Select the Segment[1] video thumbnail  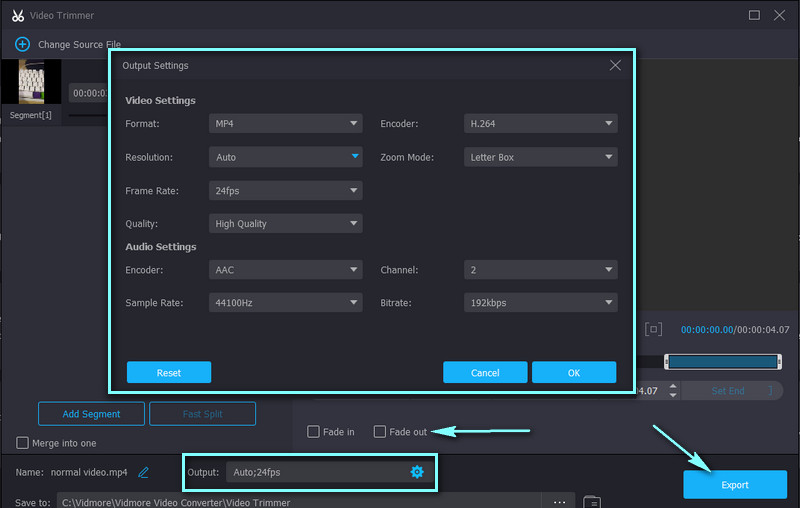[31, 82]
